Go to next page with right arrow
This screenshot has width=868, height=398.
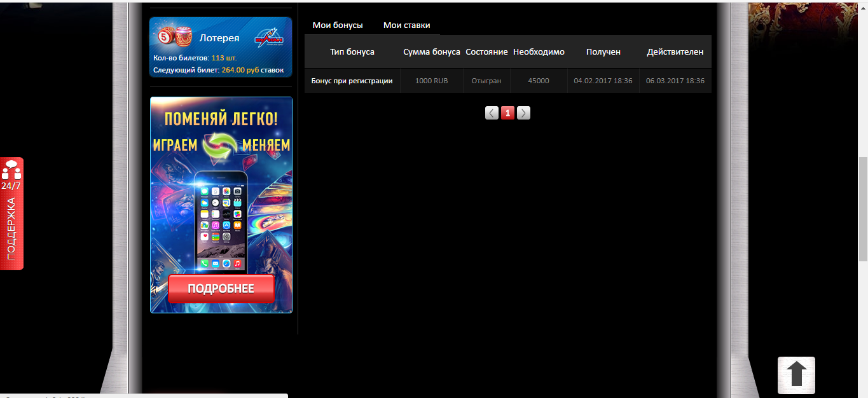(523, 113)
